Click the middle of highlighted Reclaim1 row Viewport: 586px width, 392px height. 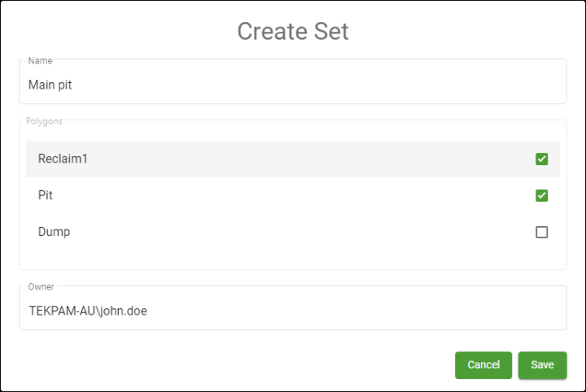pos(293,159)
